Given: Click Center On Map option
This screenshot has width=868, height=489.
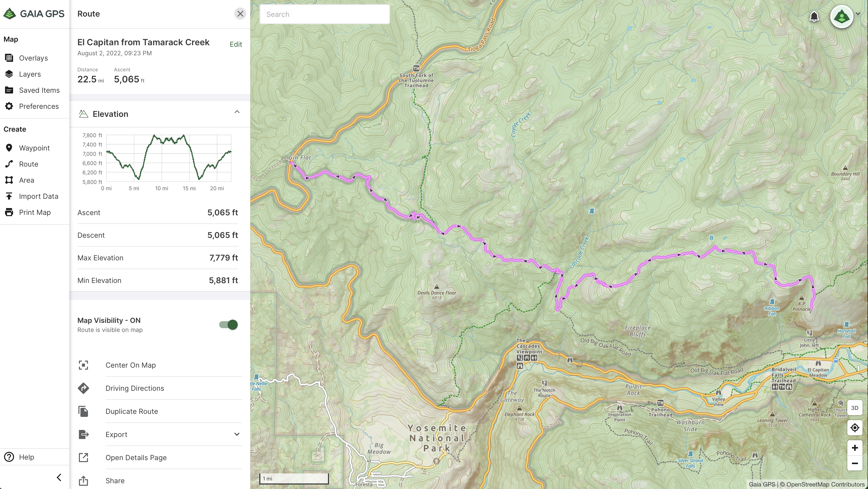Looking at the screenshot, I should [x=130, y=365].
